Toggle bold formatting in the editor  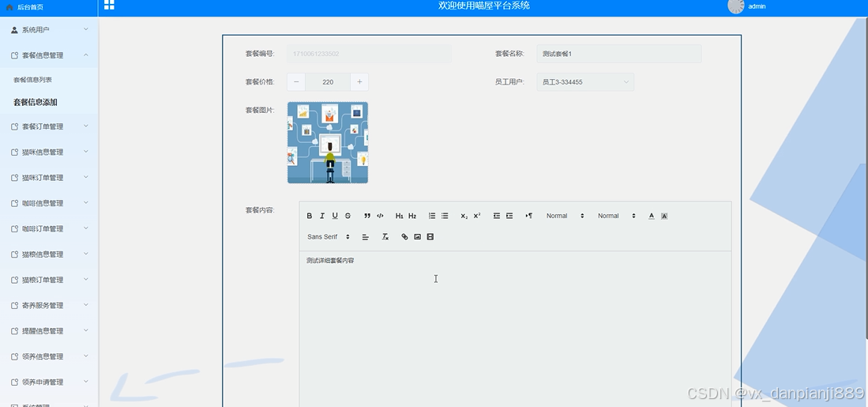(310, 216)
